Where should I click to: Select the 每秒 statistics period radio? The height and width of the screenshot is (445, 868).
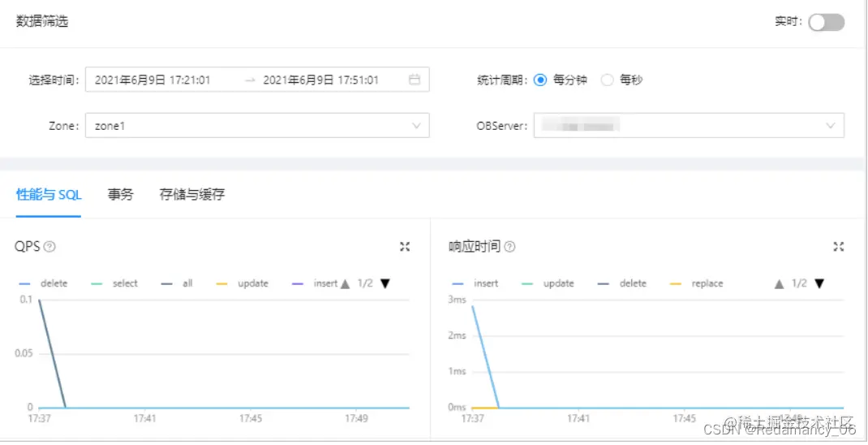click(608, 80)
